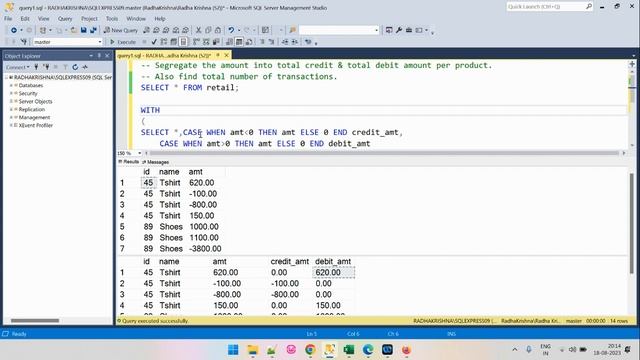
Task: Expand the Management node
Action: [x=11, y=117]
